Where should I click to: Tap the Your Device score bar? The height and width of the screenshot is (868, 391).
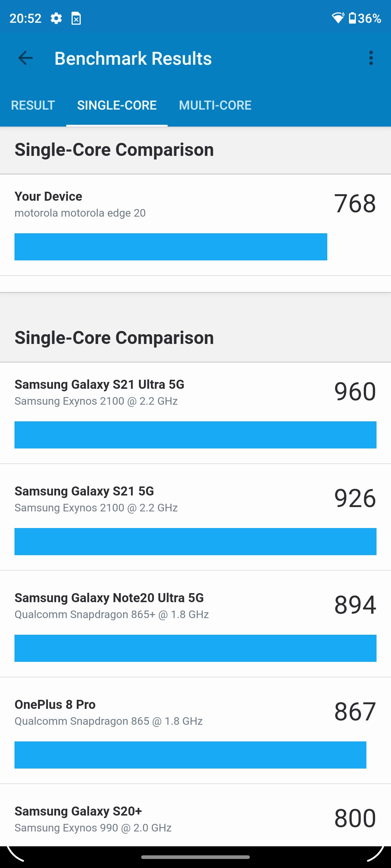tap(171, 247)
